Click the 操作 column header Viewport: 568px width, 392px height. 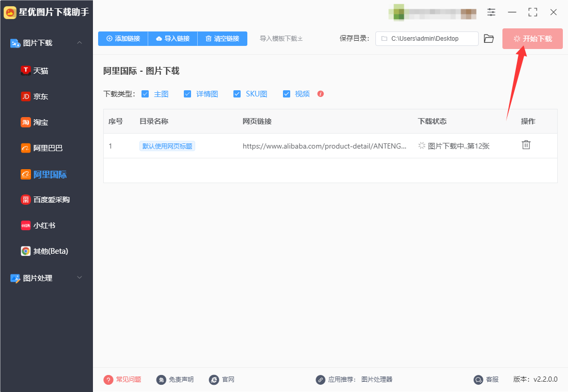pos(528,121)
